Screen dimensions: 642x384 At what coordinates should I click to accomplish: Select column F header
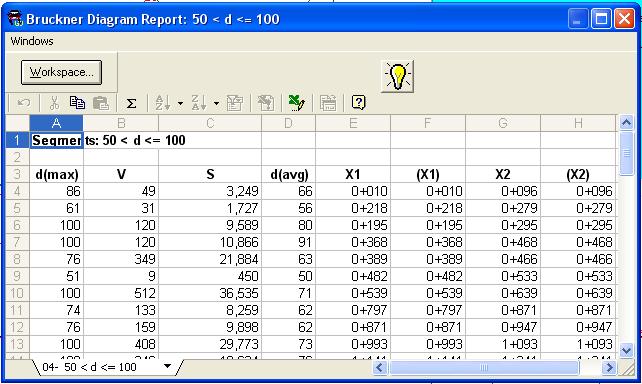[428, 123]
